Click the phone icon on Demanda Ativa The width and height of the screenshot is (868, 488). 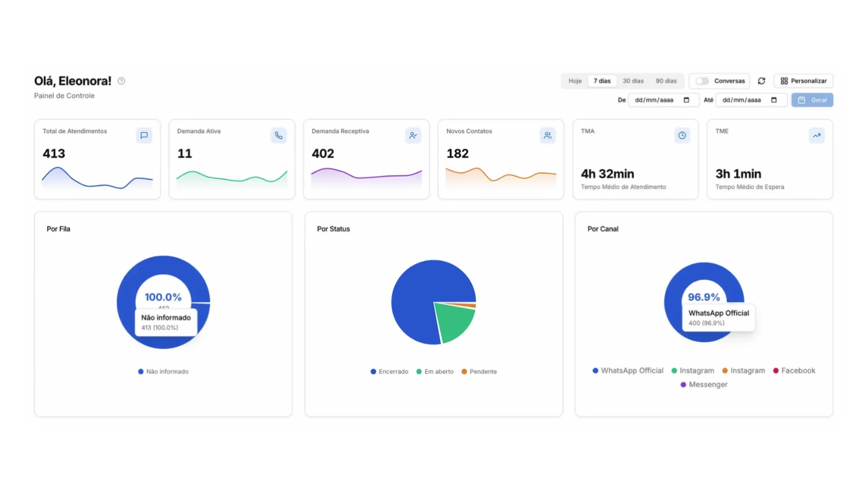coord(278,135)
